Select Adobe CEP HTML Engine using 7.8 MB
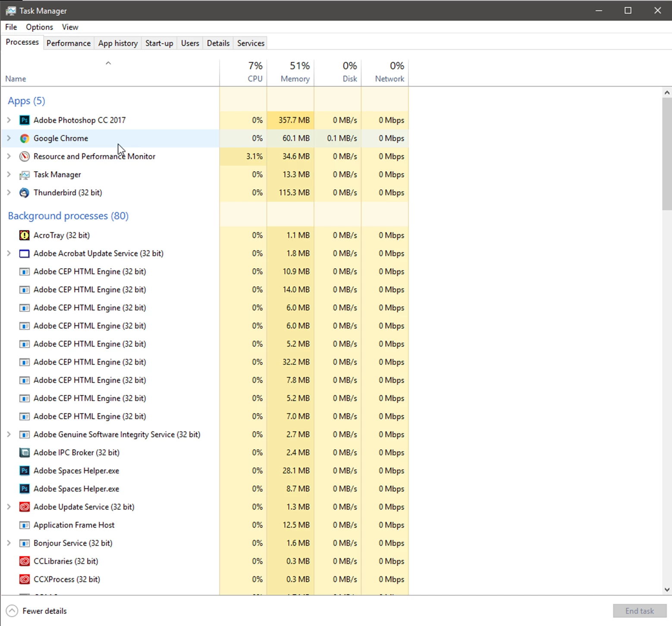 (205, 380)
